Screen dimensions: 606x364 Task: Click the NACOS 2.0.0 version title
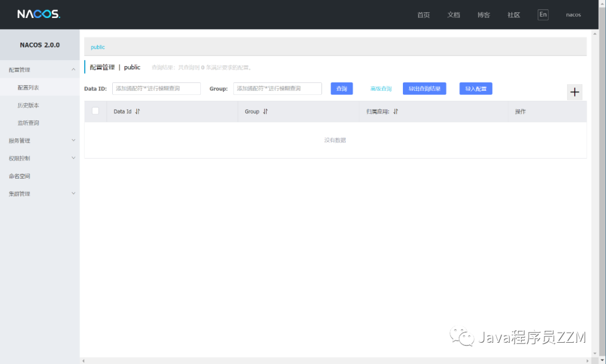click(x=40, y=45)
